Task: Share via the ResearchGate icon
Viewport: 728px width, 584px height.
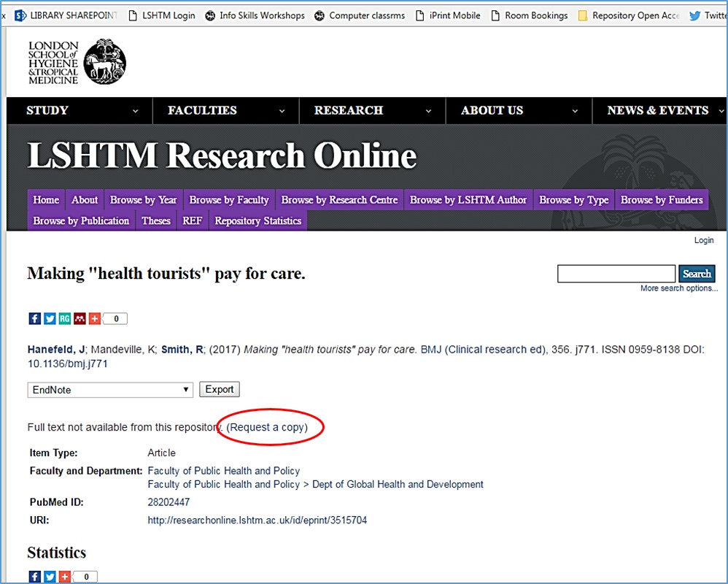Action: (64, 318)
